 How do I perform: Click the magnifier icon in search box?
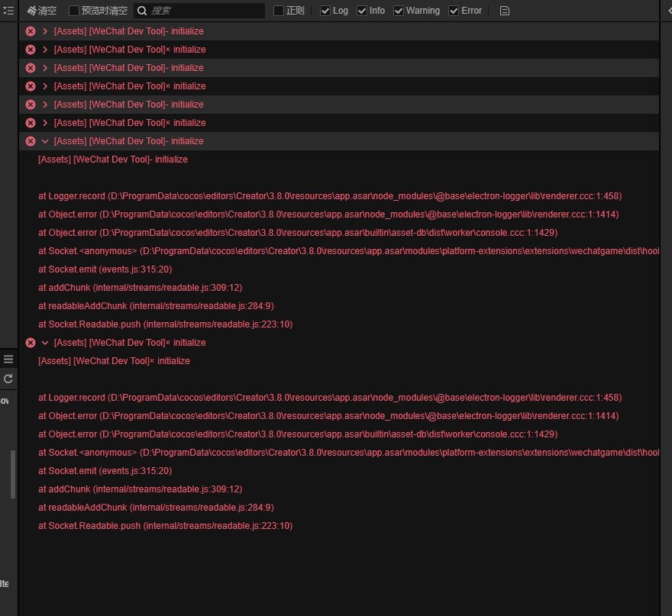click(142, 11)
